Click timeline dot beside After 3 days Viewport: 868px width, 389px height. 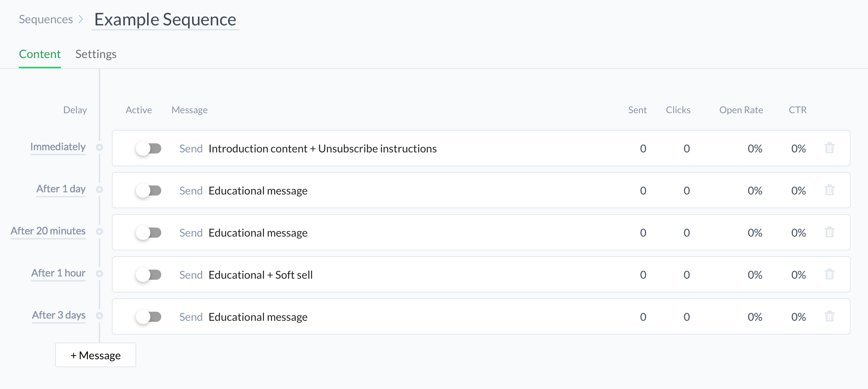100,316
